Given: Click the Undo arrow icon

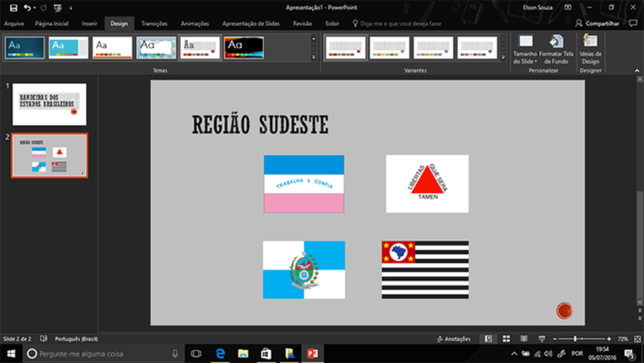Looking at the screenshot, I should coord(27,8).
